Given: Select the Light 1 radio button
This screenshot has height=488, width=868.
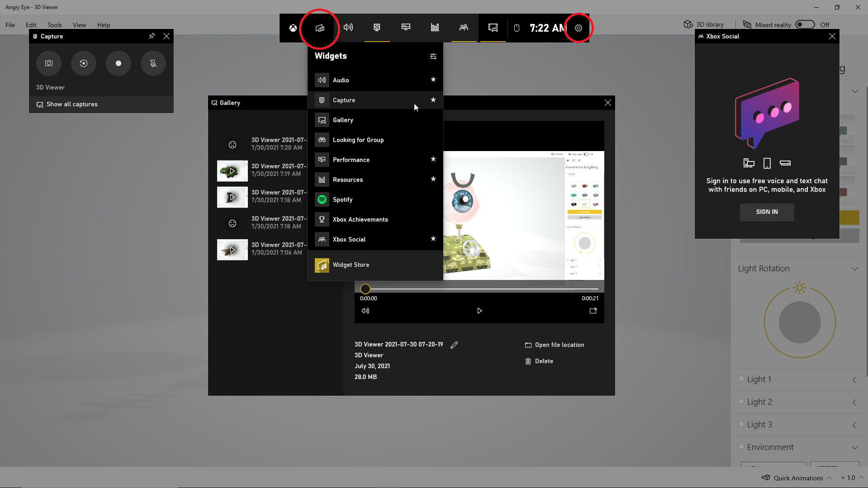Looking at the screenshot, I should tap(741, 379).
